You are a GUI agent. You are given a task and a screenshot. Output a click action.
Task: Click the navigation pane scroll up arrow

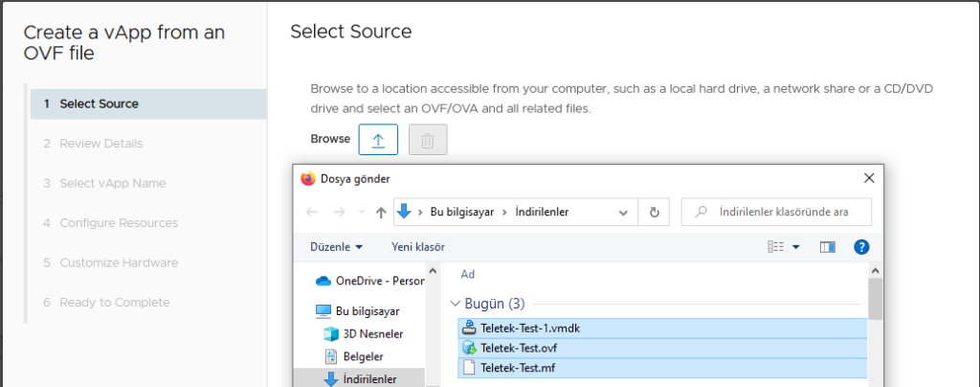[432, 271]
